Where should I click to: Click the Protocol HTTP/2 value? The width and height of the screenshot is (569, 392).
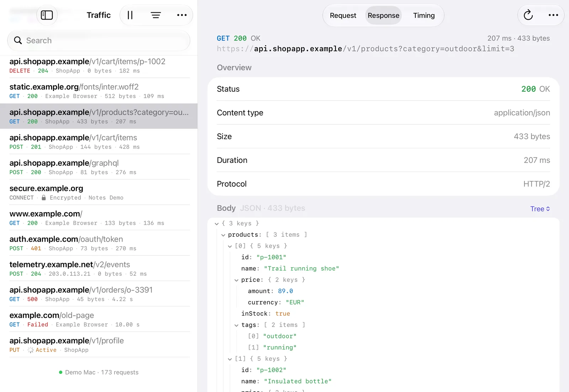[x=537, y=184]
